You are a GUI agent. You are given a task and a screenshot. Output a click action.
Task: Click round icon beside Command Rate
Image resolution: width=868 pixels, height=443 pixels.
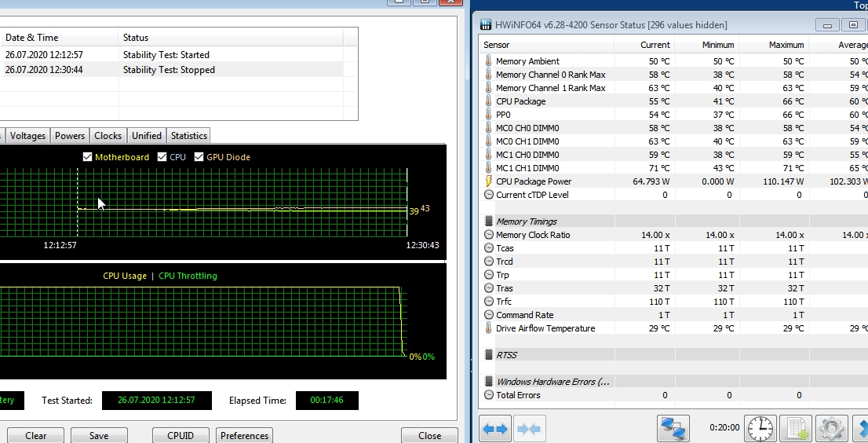pyautogui.click(x=488, y=314)
